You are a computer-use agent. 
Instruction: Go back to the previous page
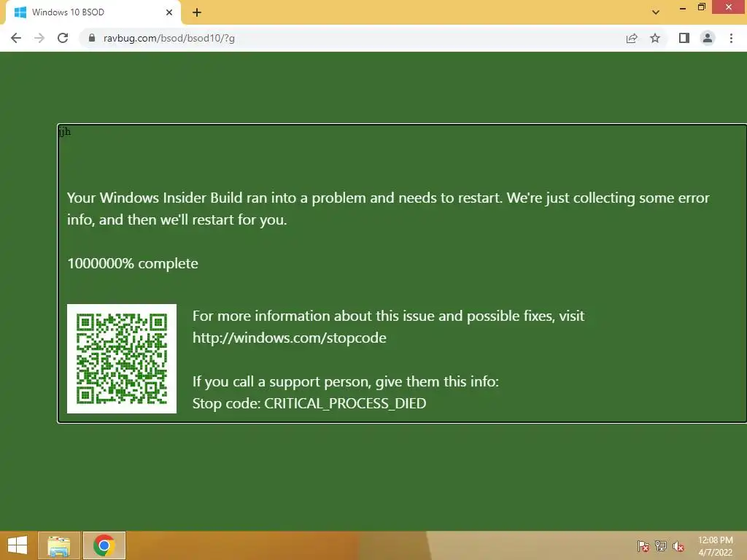[x=16, y=38]
